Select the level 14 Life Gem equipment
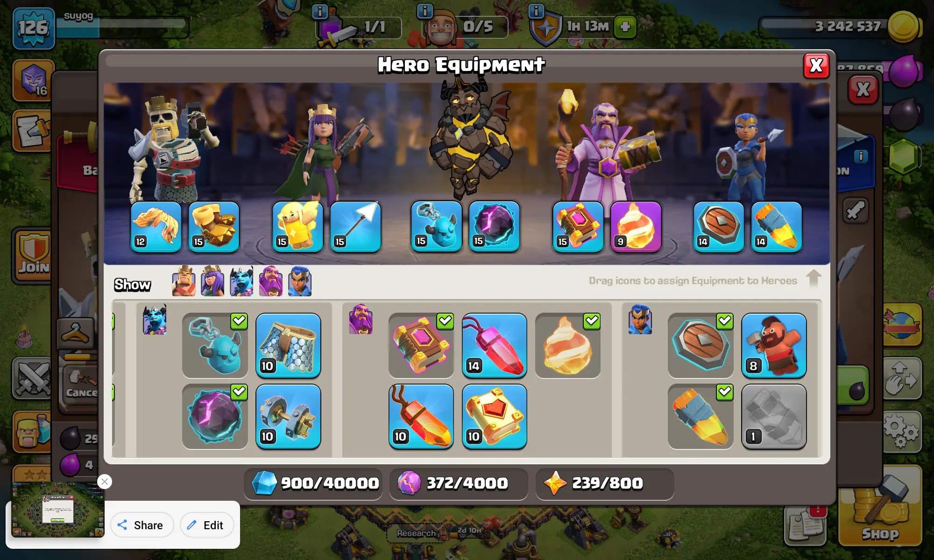934x560 pixels. (x=495, y=345)
